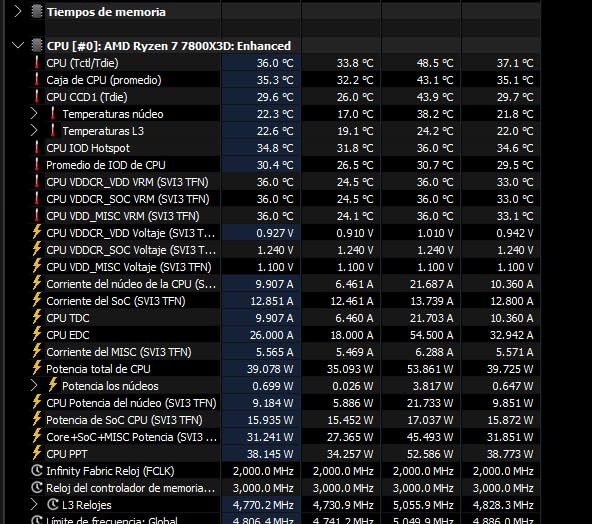
Task: Click the clock icon for Reloj del controlador de memoria
Action: [37, 487]
